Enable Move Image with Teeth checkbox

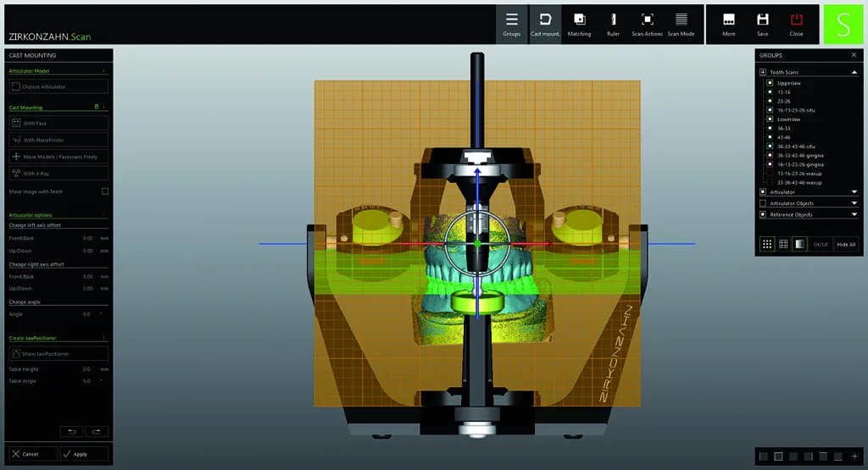(x=105, y=191)
